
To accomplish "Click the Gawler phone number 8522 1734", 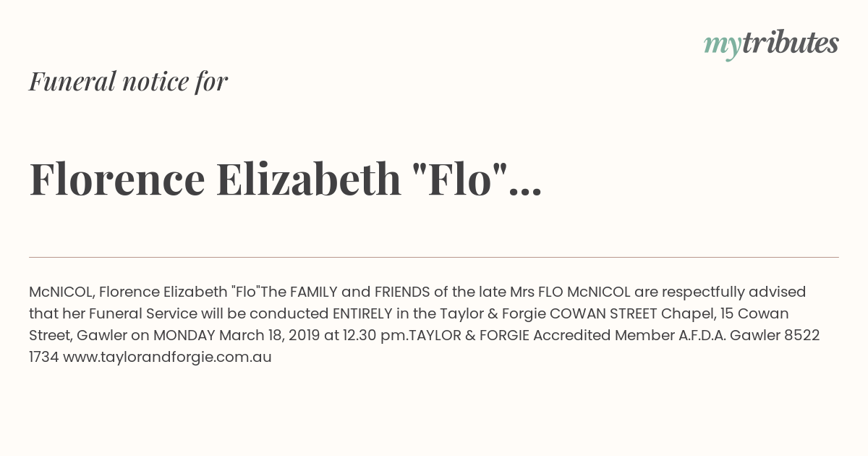I will [x=426, y=346].
